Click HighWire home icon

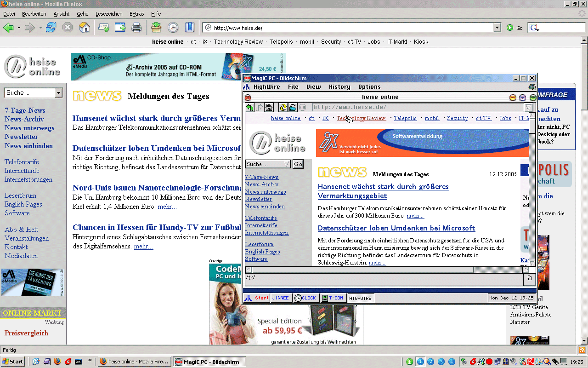269,107
